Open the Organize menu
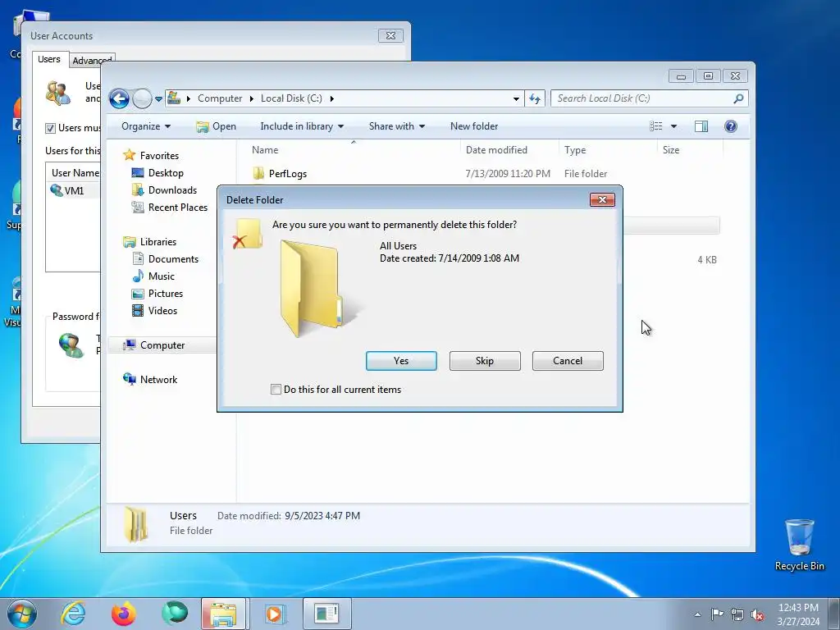This screenshot has height=630, width=840. coord(146,126)
